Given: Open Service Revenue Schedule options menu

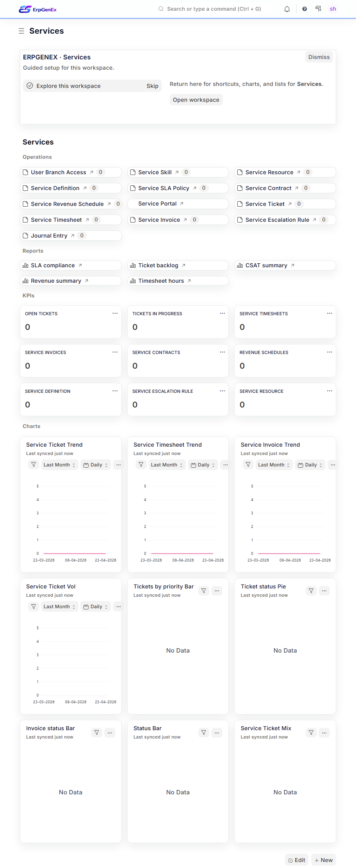Looking at the screenshot, I should 329,352.
